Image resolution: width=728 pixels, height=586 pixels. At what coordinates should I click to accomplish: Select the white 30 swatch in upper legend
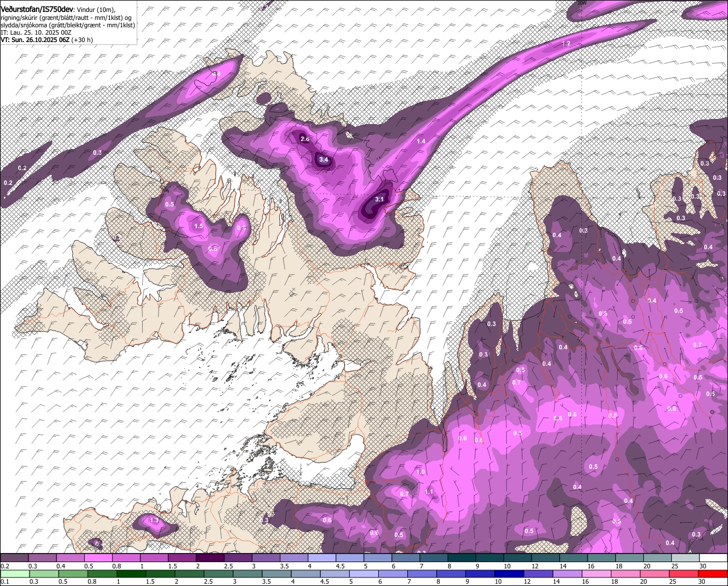[714, 558]
